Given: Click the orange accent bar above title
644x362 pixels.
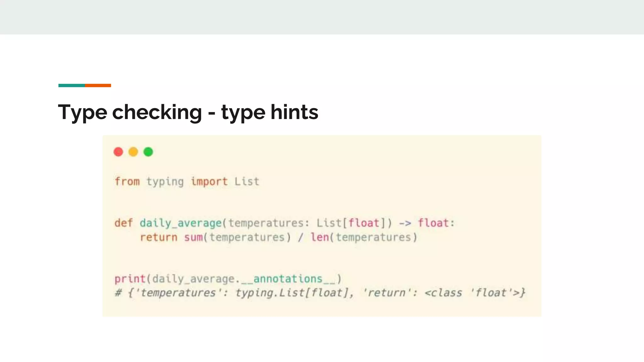Looking at the screenshot, I should tap(98, 85).
